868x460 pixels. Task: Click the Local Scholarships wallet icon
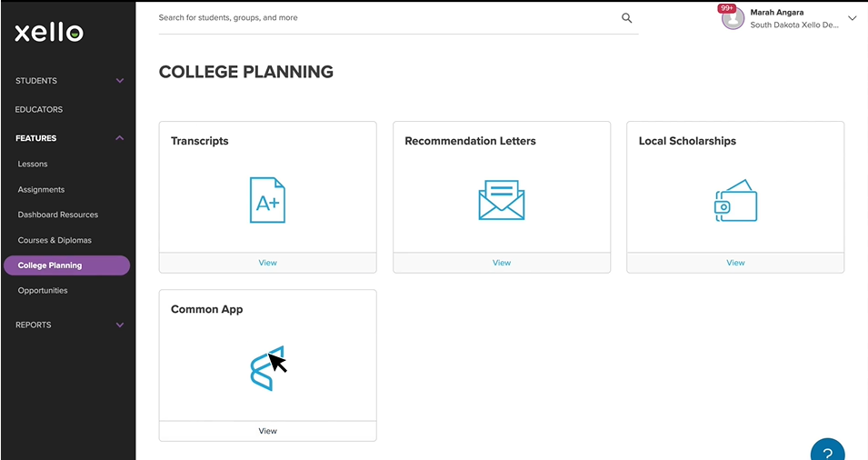click(x=735, y=200)
